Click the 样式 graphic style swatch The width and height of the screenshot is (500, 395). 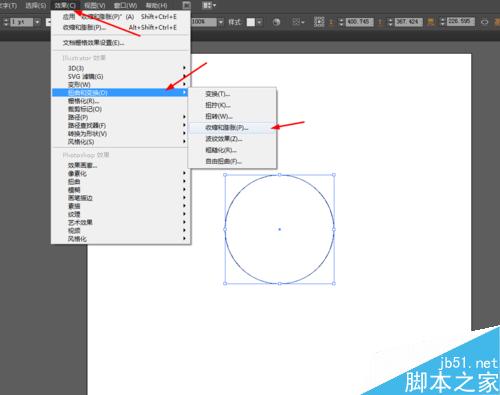(251, 22)
